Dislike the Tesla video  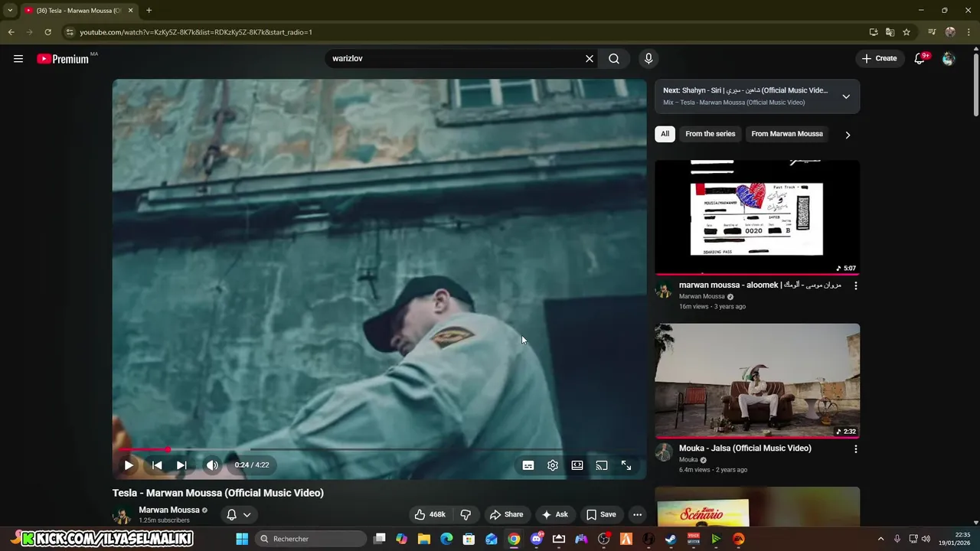point(465,514)
